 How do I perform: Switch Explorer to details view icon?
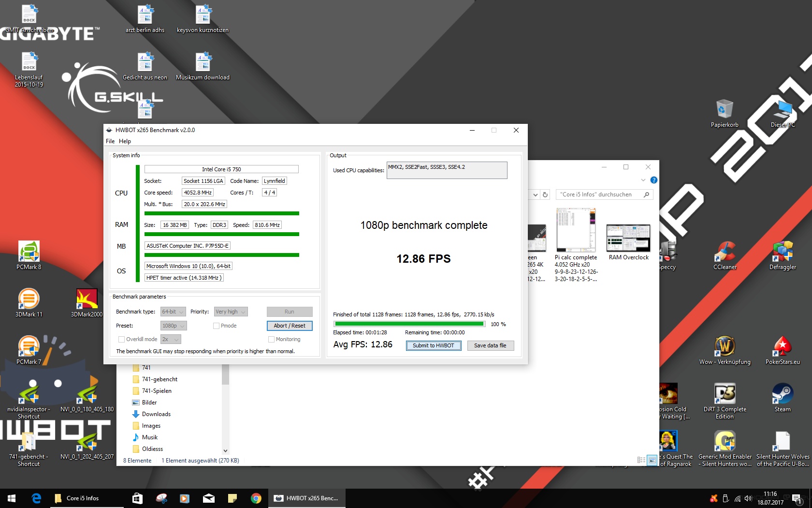[x=641, y=460]
